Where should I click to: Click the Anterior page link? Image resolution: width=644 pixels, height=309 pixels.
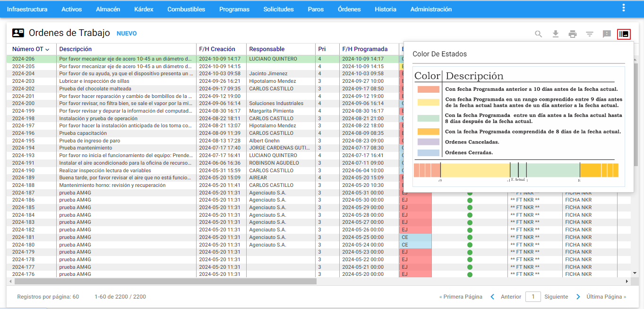(x=511, y=297)
